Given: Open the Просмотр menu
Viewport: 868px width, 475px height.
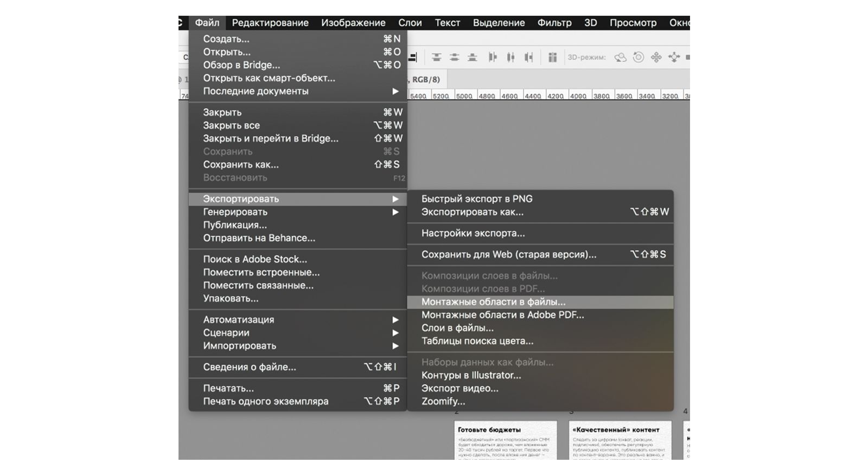Looking at the screenshot, I should click(633, 23).
